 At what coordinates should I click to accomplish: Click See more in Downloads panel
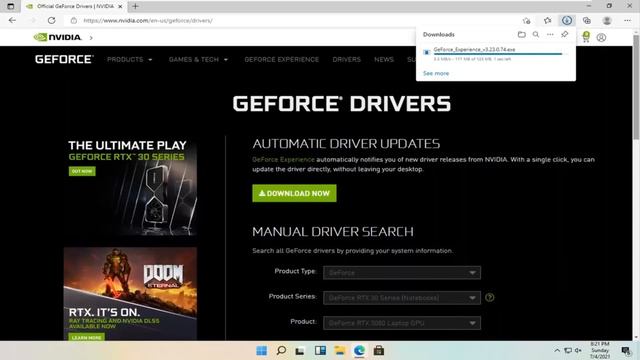436,73
